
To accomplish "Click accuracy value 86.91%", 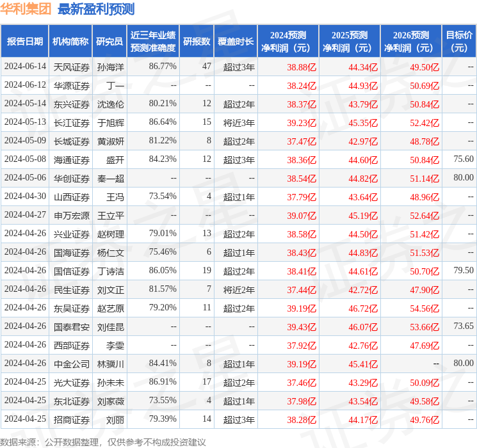I will [163, 381].
